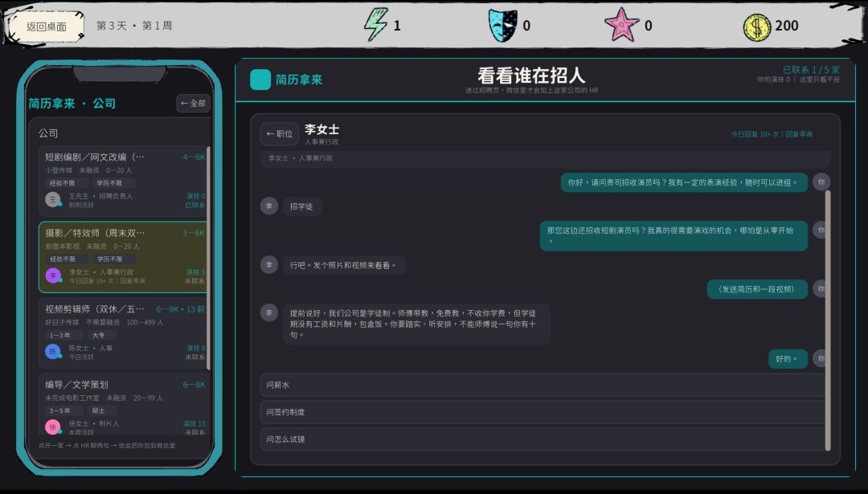Image resolution: width=868 pixels, height=494 pixels.
Task: Open the 视频剪辑师 job card
Action: point(122,333)
